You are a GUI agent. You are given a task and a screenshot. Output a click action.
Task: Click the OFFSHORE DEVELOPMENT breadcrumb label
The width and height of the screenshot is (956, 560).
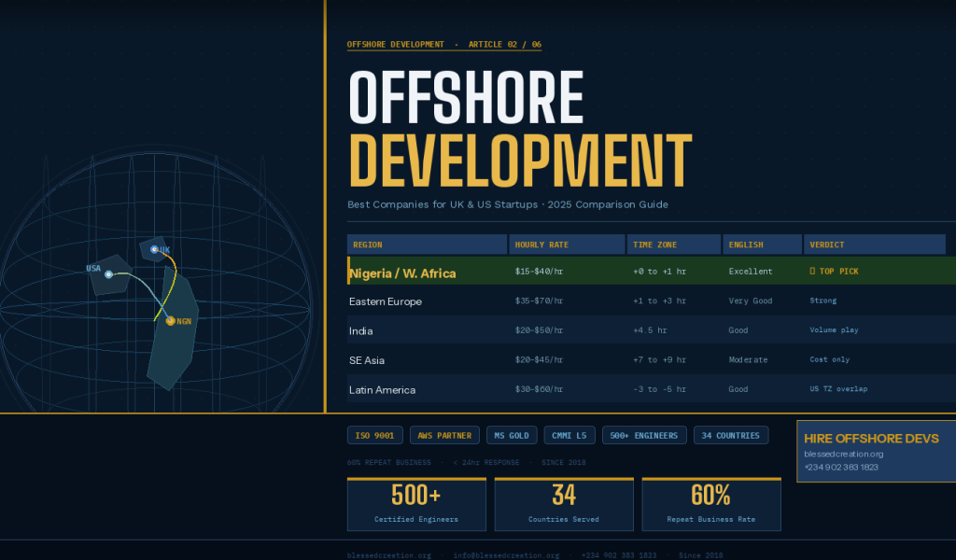click(396, 44)
